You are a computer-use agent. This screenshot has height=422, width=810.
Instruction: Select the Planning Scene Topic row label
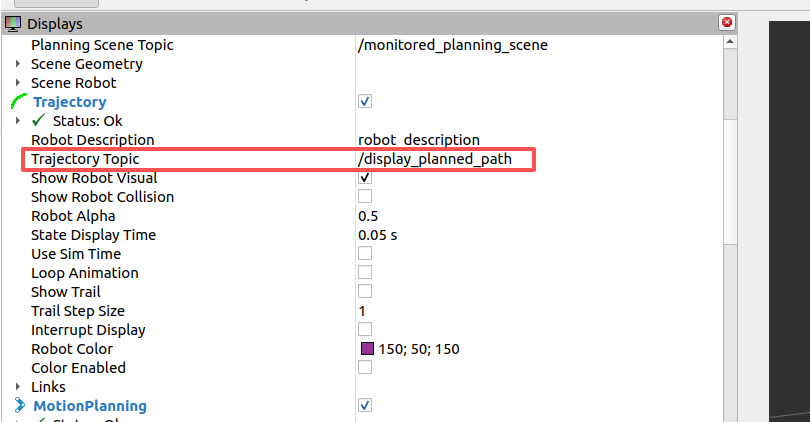102,45
